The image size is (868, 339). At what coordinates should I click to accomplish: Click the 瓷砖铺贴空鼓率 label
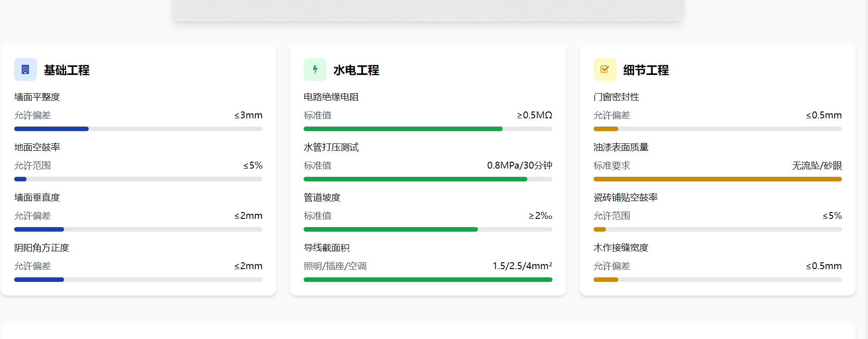click(x=626, y=197)
